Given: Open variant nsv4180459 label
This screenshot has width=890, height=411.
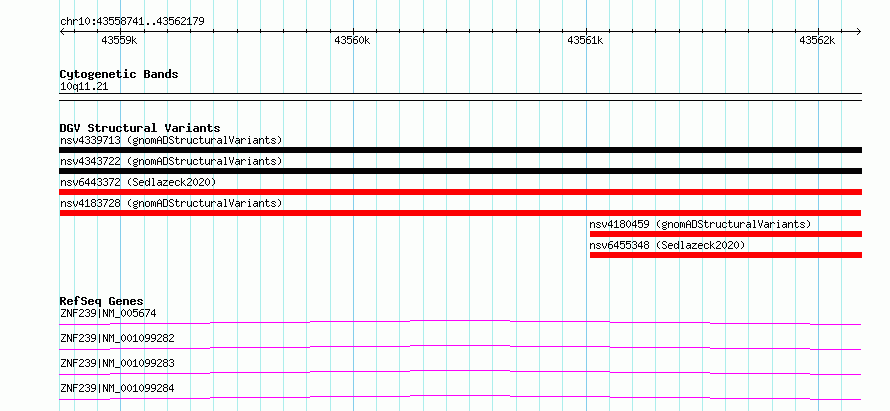Looking at the screenshot, I should (700, 224).
